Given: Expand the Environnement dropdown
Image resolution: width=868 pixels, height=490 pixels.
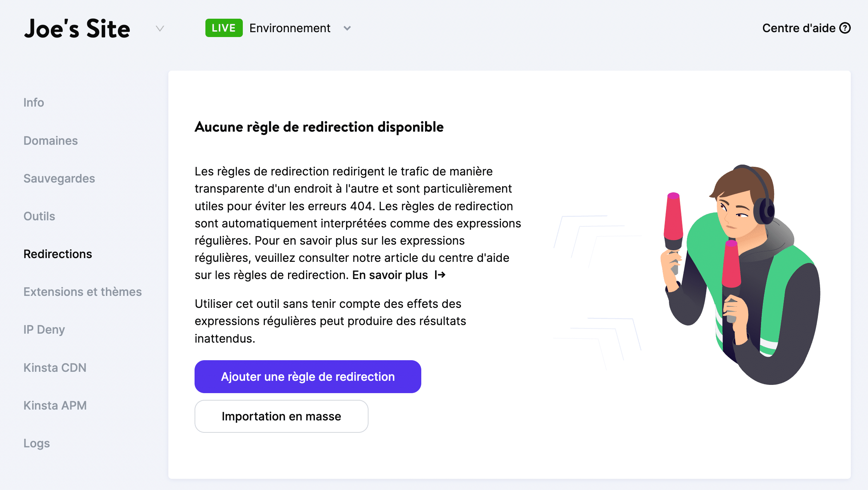Looking at the screenshot, I should tap(348, 27).
